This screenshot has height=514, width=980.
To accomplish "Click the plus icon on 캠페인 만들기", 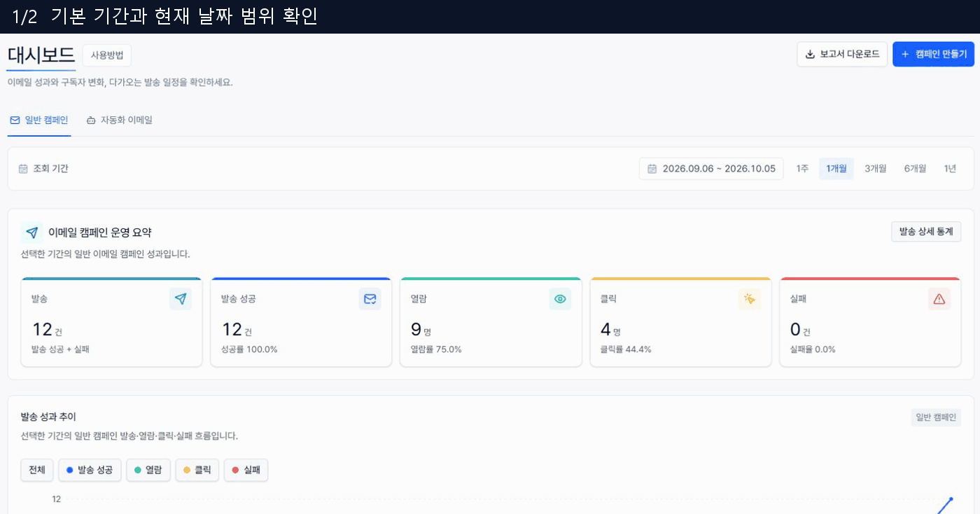I will click(905, 55).
